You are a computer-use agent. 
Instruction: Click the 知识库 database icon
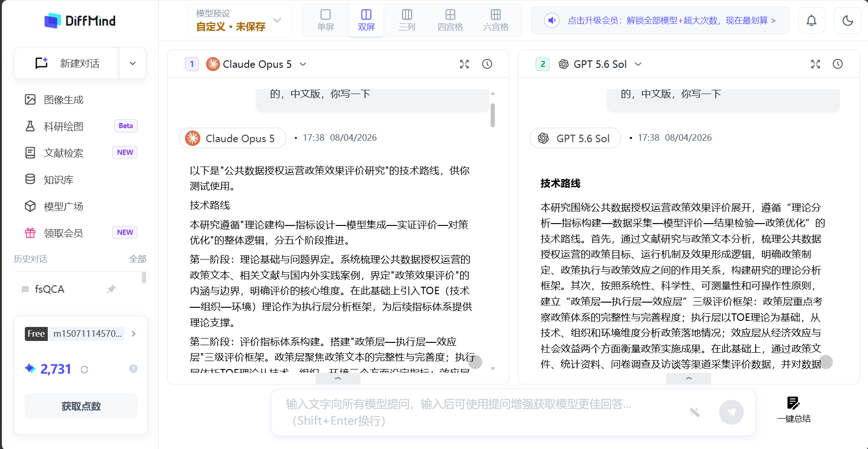pos(30,179)
